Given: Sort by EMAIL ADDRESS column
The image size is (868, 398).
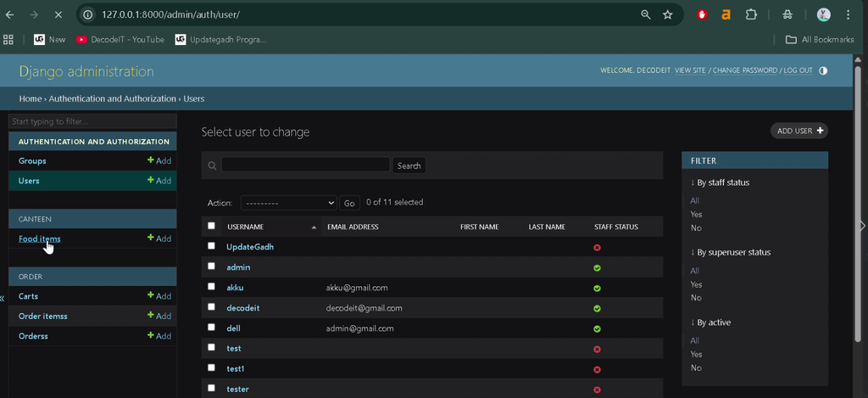Looking at the screenshot, I should click(353, 227).
